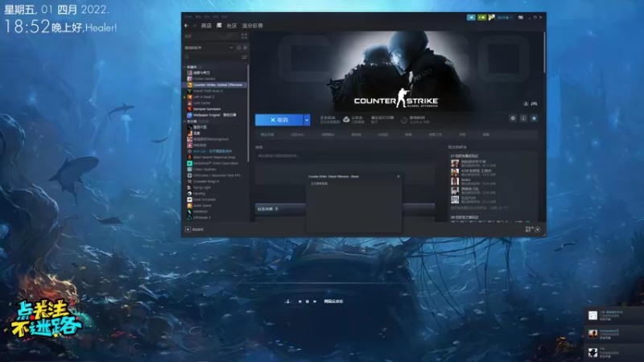This screenshot has height=362, width=644.
Task: Click the Infinitode 2 triangle icon
Action: tap(190, 217)
